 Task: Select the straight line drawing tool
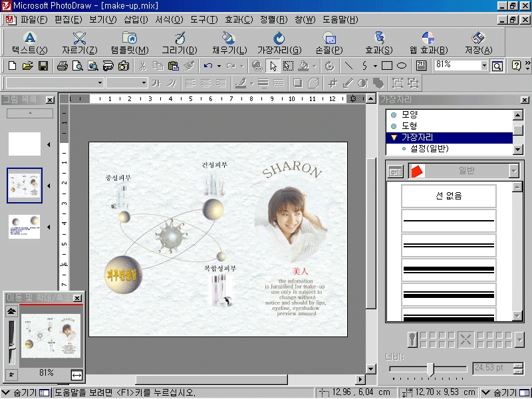coord(348,65)
